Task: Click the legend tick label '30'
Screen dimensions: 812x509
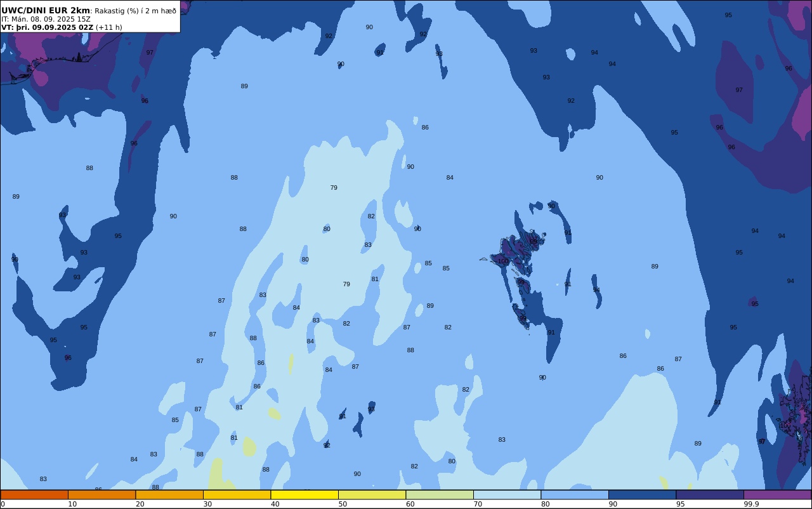Action: click(207, 504)
